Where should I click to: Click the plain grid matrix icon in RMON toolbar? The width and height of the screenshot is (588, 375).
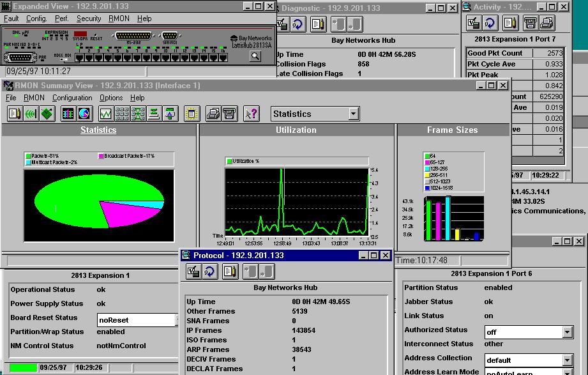[x=122, y=114]
